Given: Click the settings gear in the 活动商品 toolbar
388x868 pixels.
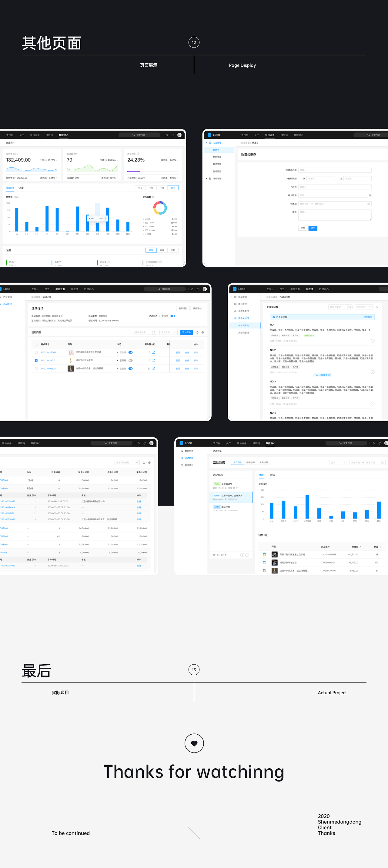Looking at the screenshot, I should coord(202,332).
